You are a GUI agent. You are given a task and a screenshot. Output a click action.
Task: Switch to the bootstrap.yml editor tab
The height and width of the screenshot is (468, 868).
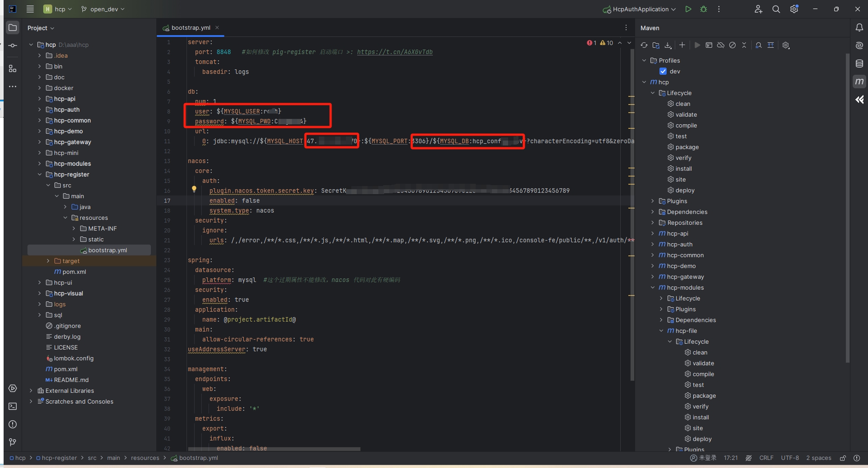click(x=191, y=28)
